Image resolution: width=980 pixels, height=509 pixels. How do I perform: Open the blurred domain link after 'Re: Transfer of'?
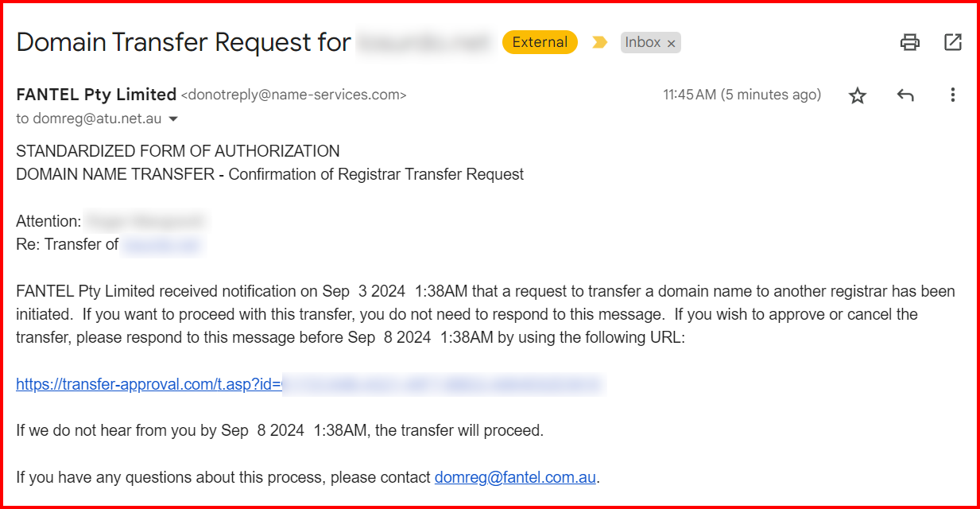pyautogui.click(x=163, y=244)
